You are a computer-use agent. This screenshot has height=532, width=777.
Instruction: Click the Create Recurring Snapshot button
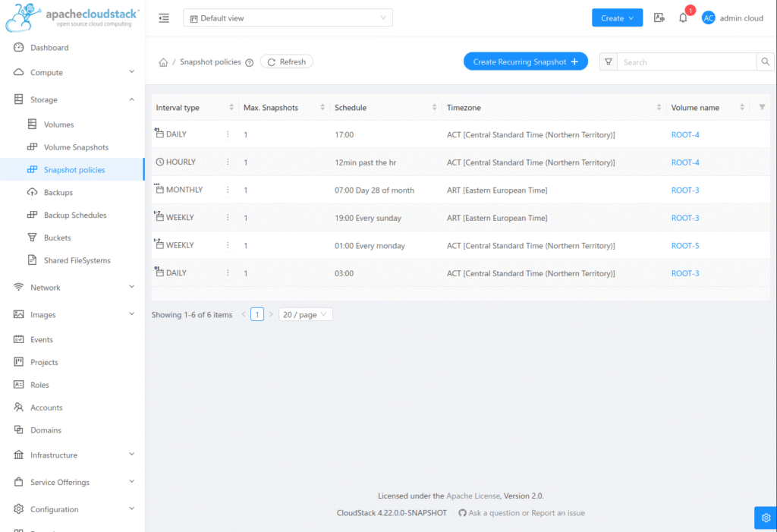tap(525, 62)
